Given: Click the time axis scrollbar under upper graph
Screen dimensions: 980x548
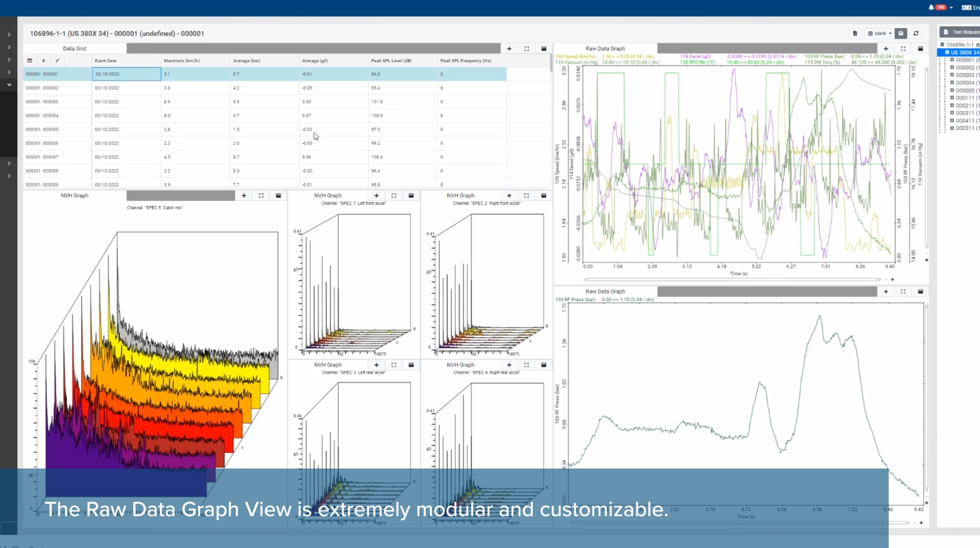Looking at the screenshot, I should [x=732, y=280].
